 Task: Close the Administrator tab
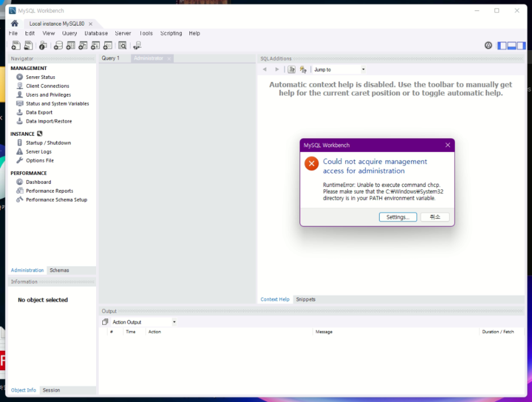point(169,59)
